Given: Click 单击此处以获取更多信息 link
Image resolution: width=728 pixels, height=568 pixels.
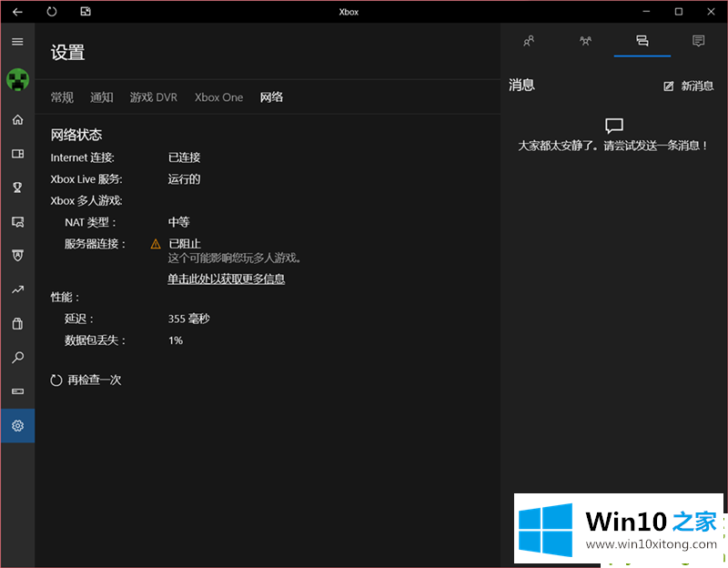Looking at the screenshot, I should [x=226, y=279].
